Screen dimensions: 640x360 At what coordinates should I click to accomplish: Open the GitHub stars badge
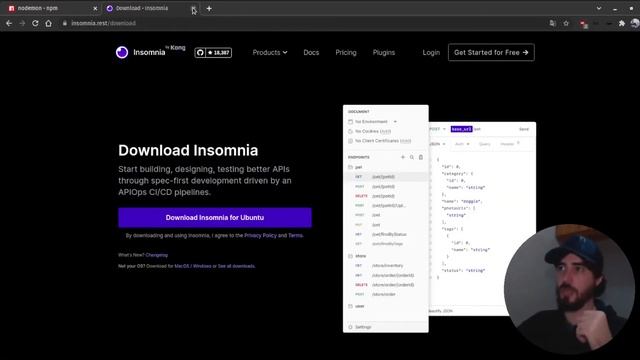(213, 53)
